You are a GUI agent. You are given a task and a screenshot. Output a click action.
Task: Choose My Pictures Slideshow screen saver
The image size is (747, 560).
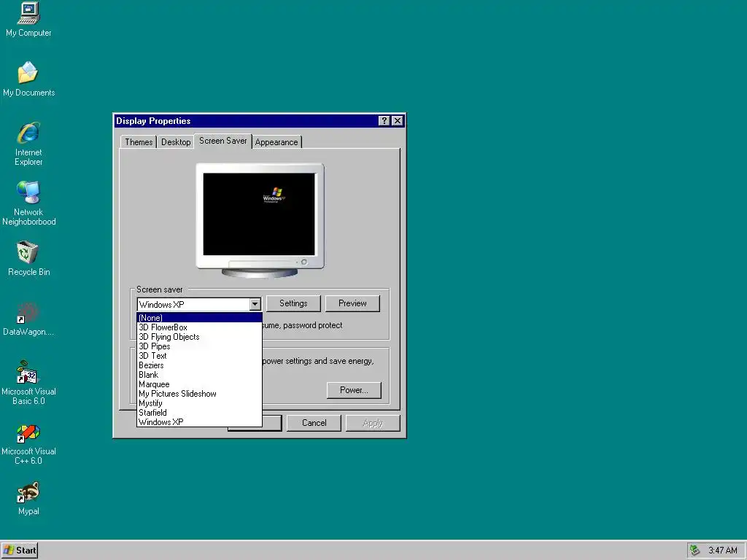pos(199,394)
